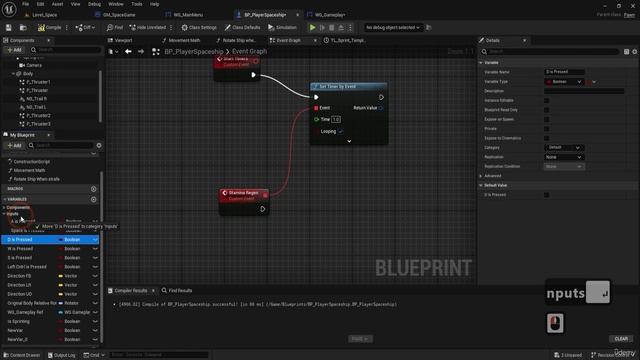Open My Blueprint settings gear

[99, 145]
